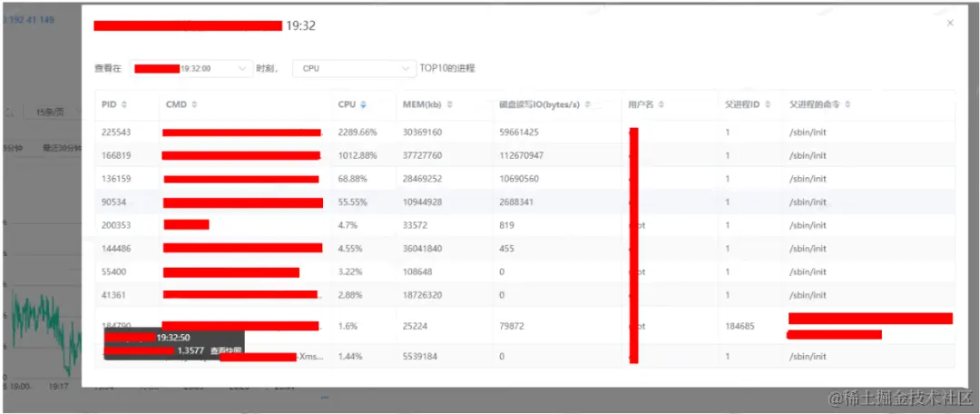Click disk IO value 2688341
Screen dimensions: 980x414
pyautogui.click(x=517, y=202)
